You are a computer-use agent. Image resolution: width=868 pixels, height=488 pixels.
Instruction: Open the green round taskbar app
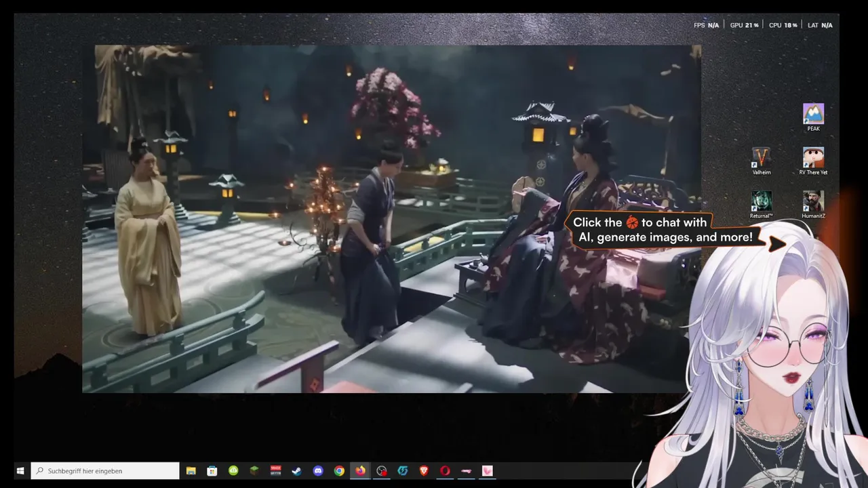(233, 470)
